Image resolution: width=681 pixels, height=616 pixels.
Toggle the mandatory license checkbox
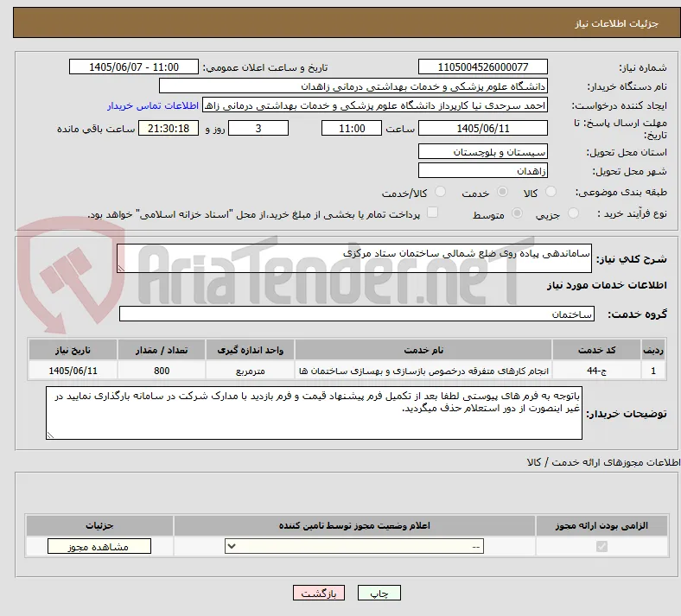[x=602, y=546]
